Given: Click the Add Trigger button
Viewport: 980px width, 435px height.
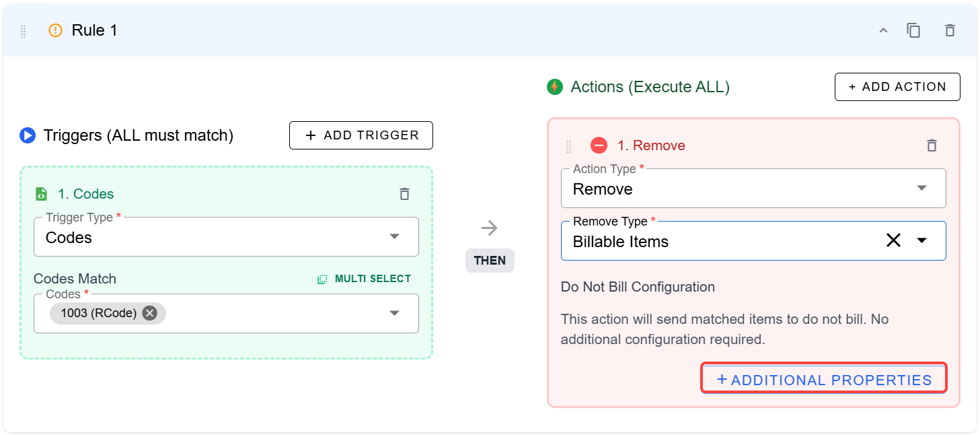Looking at the screenshot, I should [x=361, y=135].
